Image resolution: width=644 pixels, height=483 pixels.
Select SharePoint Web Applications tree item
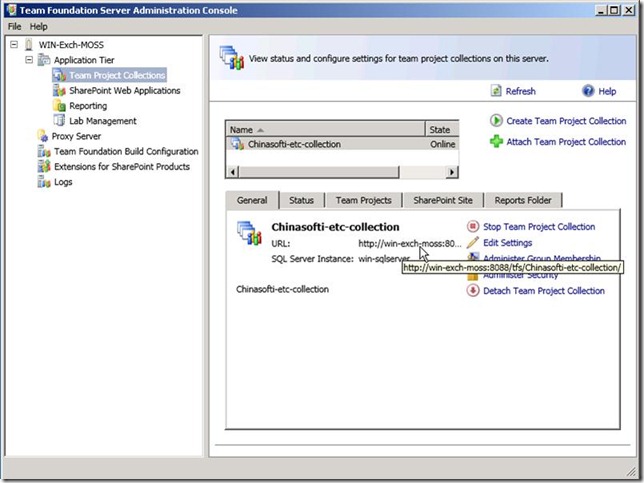coord(124,90)
